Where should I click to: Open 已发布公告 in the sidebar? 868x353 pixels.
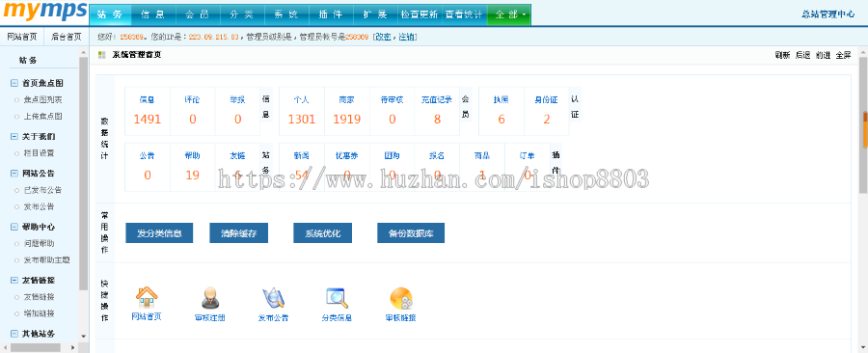pyautogui.click(x=42, y=190)
